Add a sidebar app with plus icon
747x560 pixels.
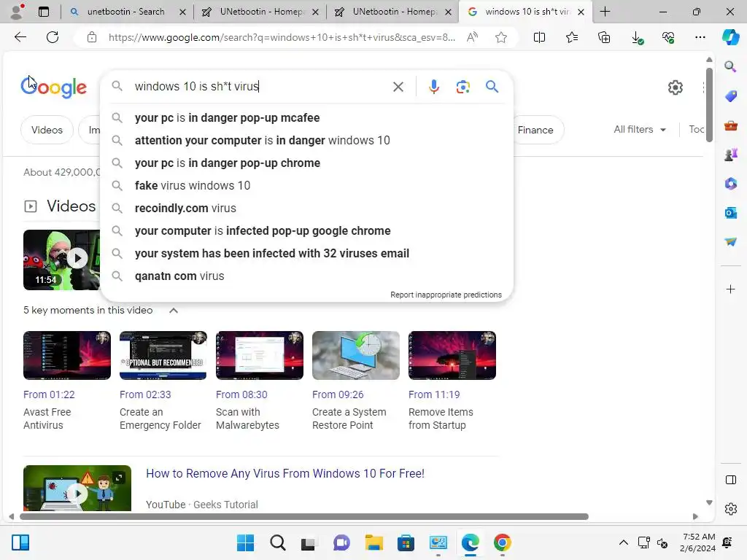click(730, 289)
